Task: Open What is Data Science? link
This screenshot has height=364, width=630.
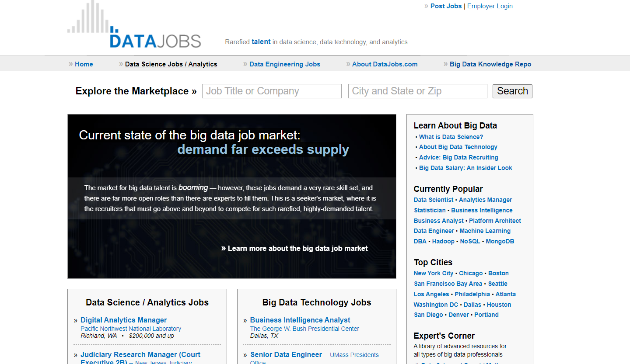Action: point(451,137)
